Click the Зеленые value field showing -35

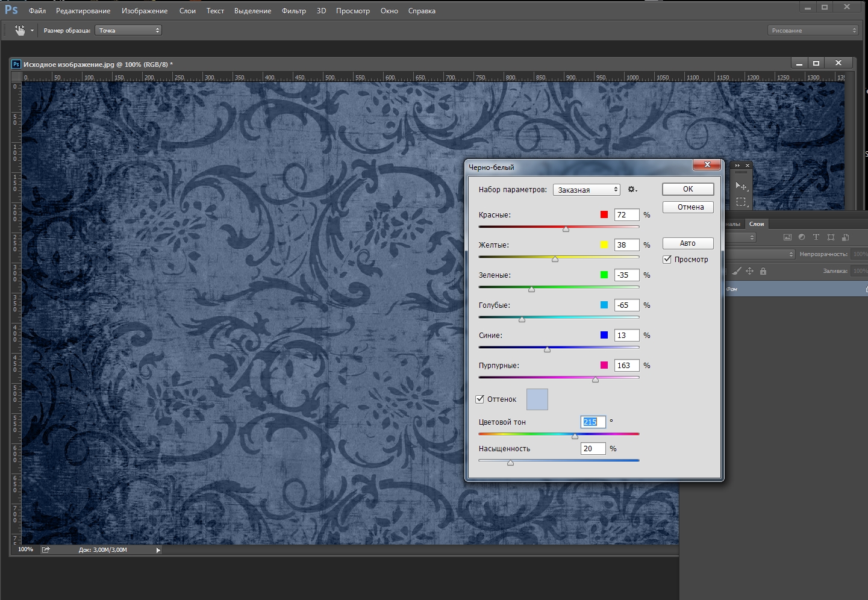(x=626, y=275)
